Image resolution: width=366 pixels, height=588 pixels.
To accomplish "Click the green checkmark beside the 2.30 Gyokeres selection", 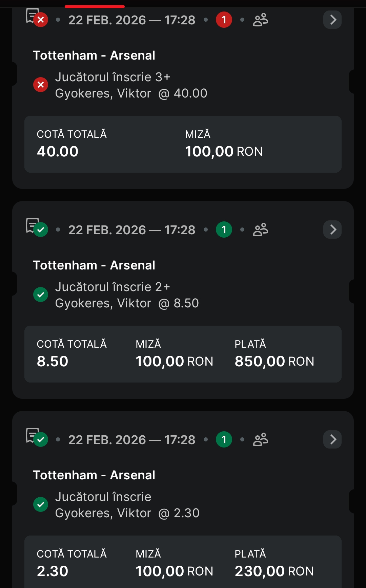I will [41, 504].
